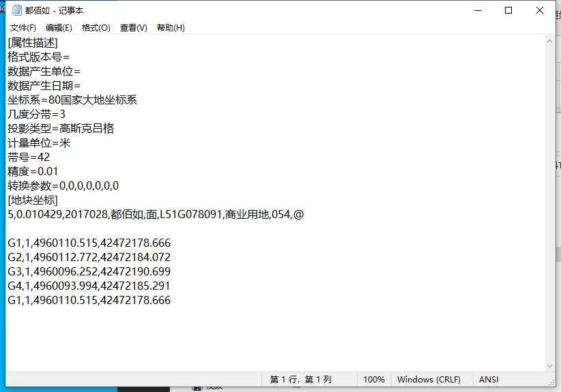The image size is (561, 392).
Task: Click the scrollbar up arrow
Action: pyautogui.click(x=550, y=41)
